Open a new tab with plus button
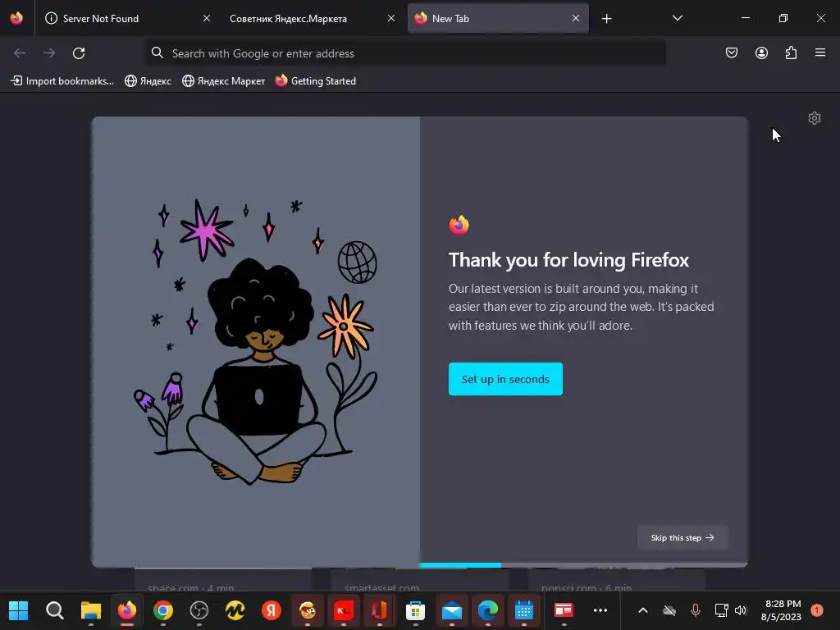 point(606,19)
